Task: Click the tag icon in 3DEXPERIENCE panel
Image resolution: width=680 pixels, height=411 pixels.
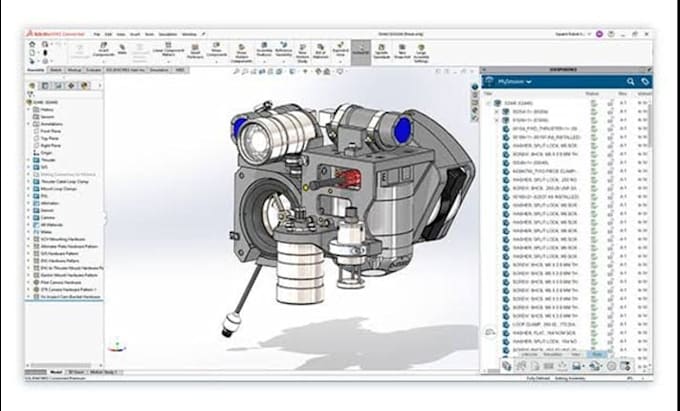Action: point(645,82)
